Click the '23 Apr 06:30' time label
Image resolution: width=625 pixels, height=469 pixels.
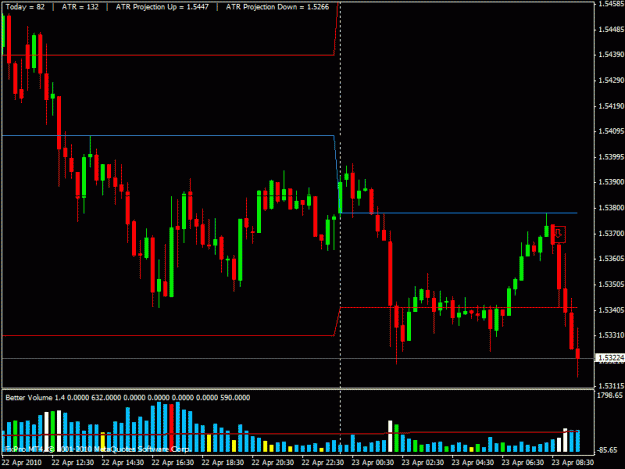tap(523, 463)
